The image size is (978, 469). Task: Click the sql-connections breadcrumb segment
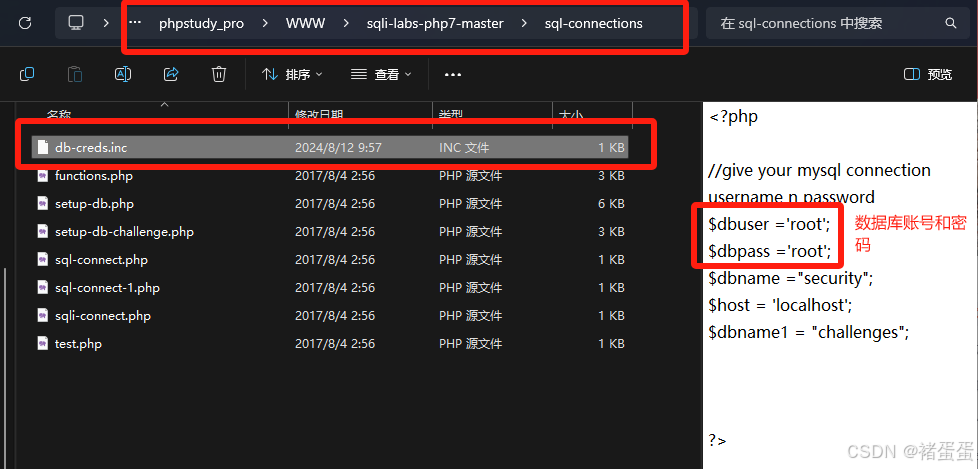593,24
